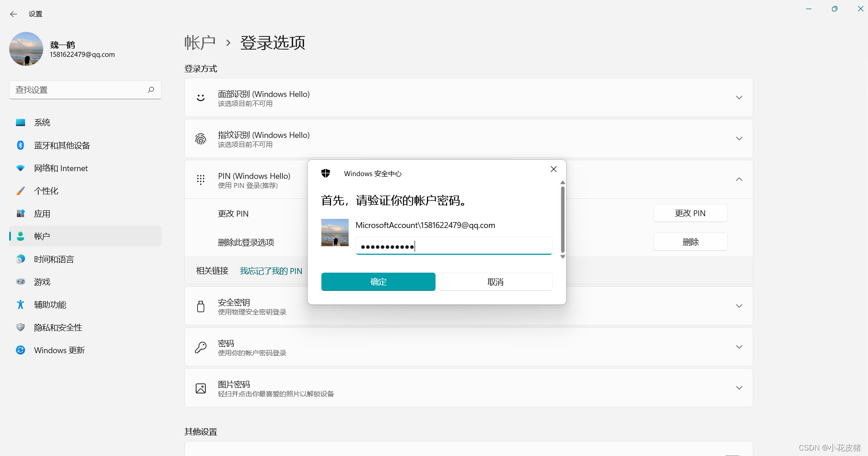Open 应用 in the sidebar

click(86, 213)
